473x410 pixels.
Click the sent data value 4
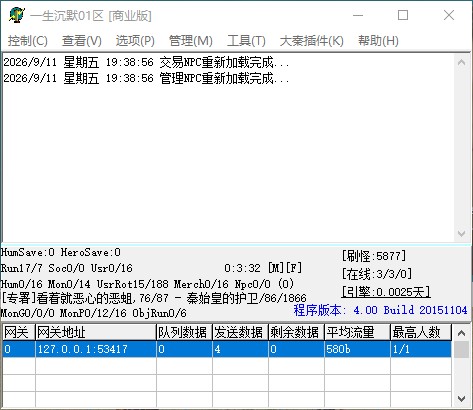pyautogui.click(x=240, y=349)
